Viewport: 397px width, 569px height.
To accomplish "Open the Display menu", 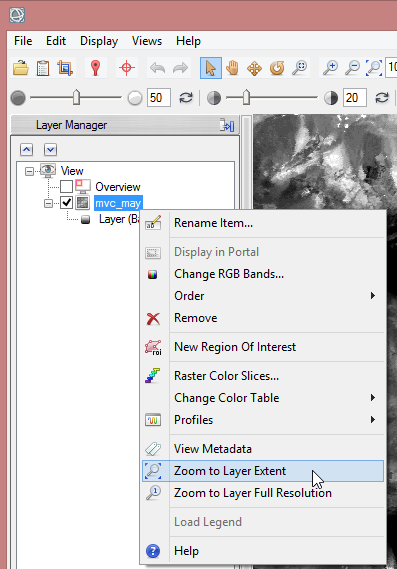I will (x=99, y=41).
